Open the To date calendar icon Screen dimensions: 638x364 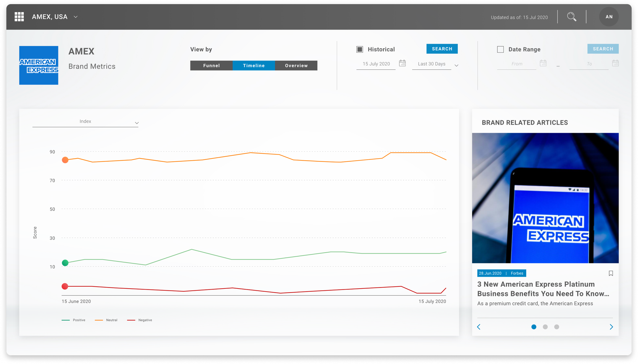[615, 63]
